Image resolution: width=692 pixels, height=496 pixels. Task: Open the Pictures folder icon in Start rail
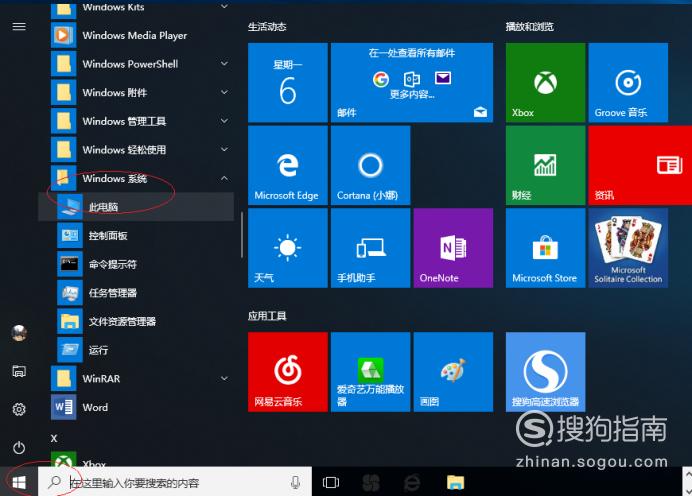point(19,371)
